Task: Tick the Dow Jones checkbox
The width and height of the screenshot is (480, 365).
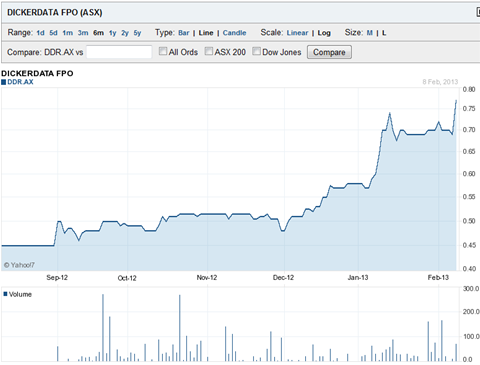Action: tap(256, 51)
